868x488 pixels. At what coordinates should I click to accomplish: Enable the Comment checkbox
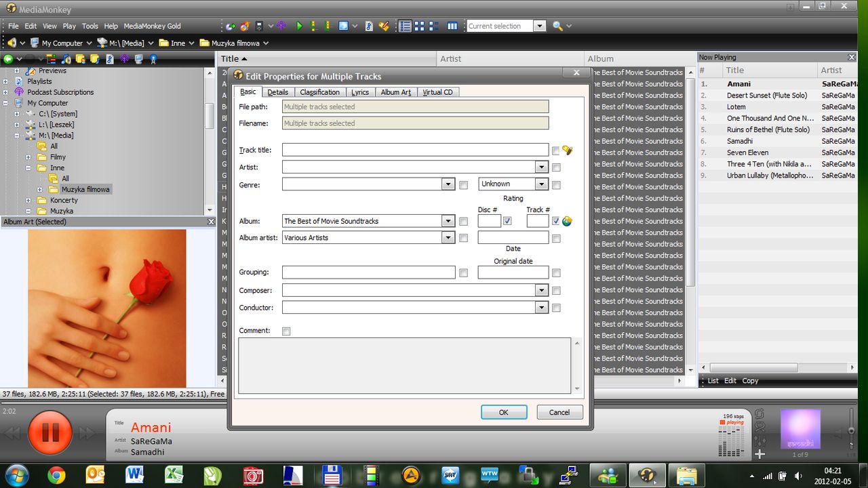coord(286,331)
